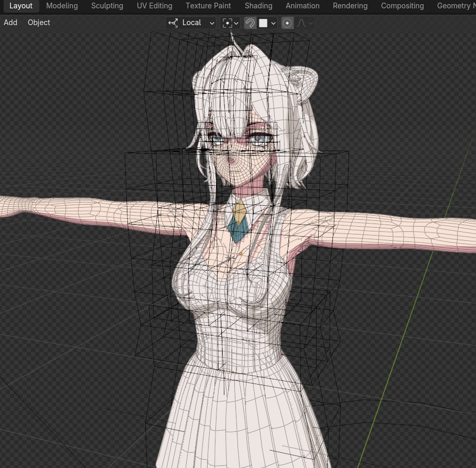Switch to the Layout workspace tab
476x468 pixels.
click(20, 6)
